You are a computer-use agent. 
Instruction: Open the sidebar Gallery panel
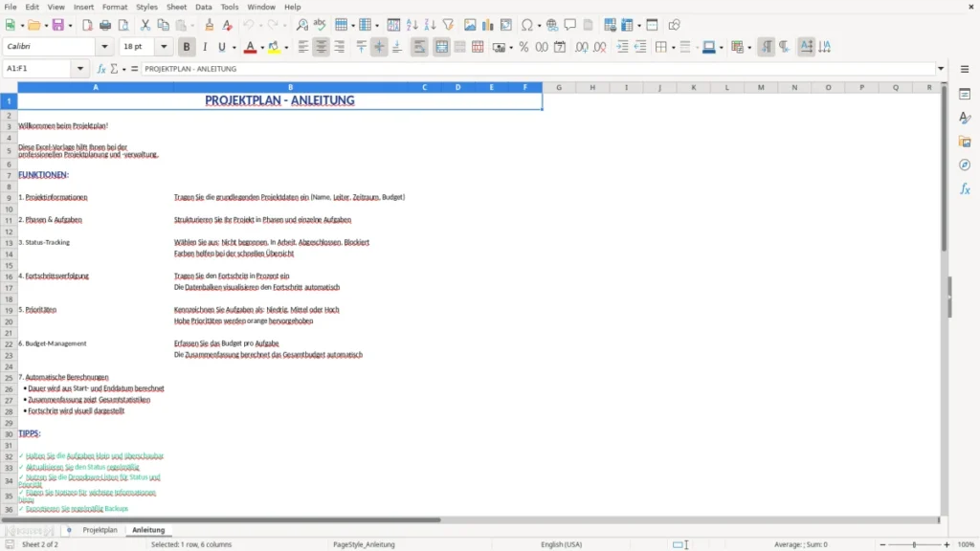click(x=965, y=142)
